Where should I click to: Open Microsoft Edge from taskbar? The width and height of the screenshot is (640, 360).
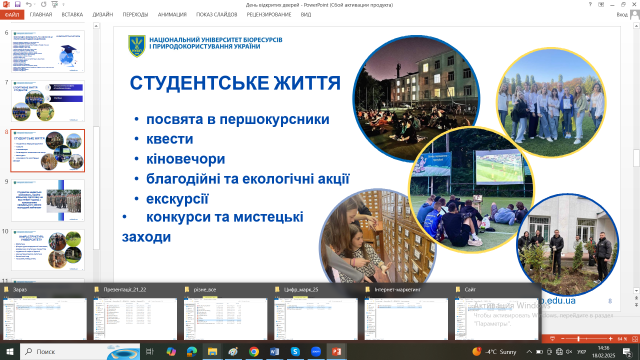(192, 351)
